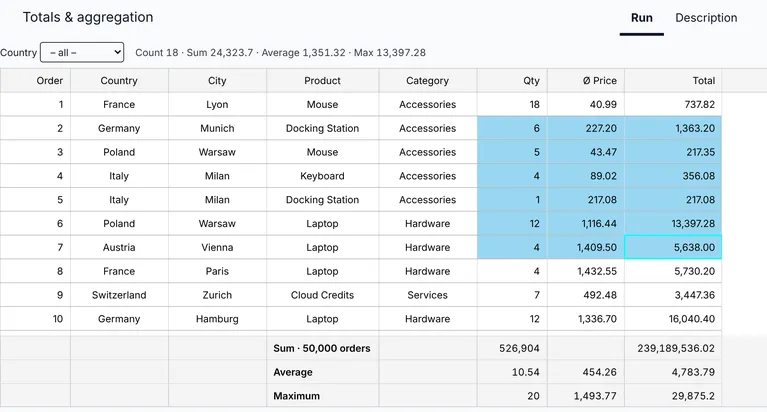Click the Laptop product in order 6
The image size is (767, 412).
pos(323,224)
